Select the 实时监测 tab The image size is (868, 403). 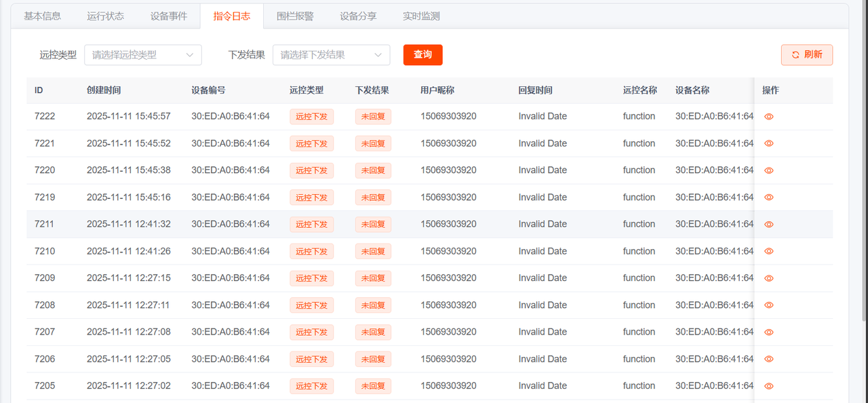421,16
